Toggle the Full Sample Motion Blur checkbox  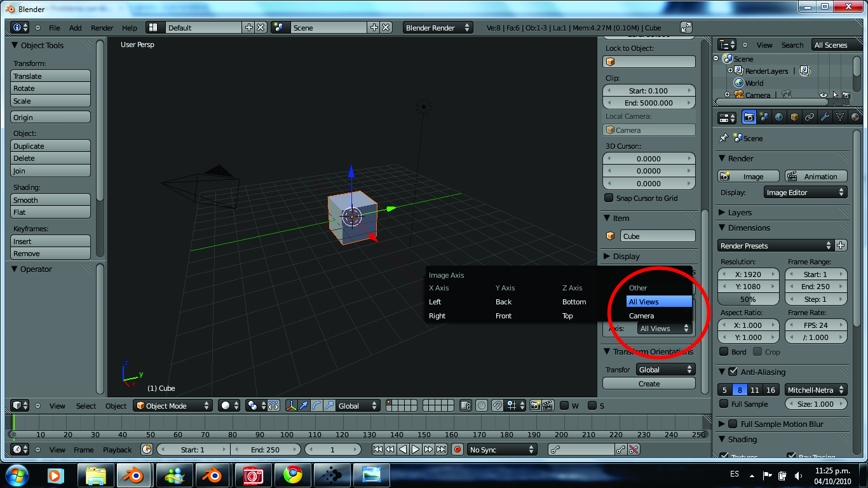733,424
